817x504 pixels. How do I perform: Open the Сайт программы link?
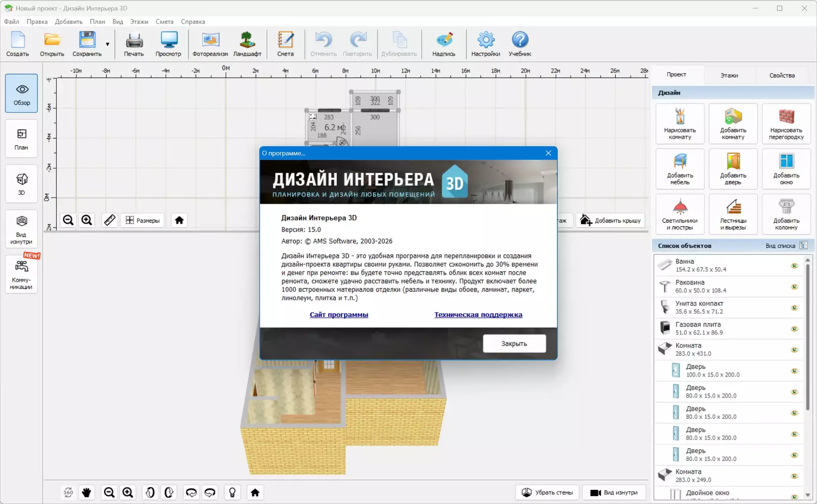[339, 315]
